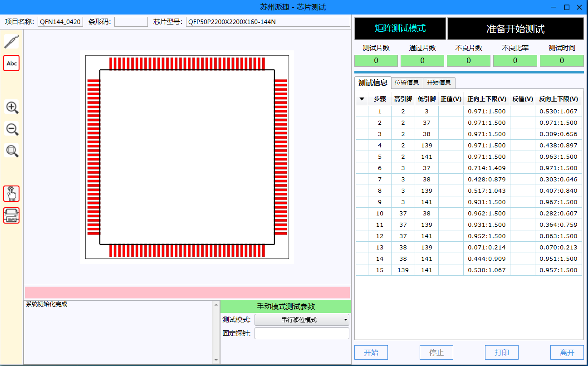588x366 pixels.
Task: Click the 准备开始测试 status banner
Action: pos(515,29)
